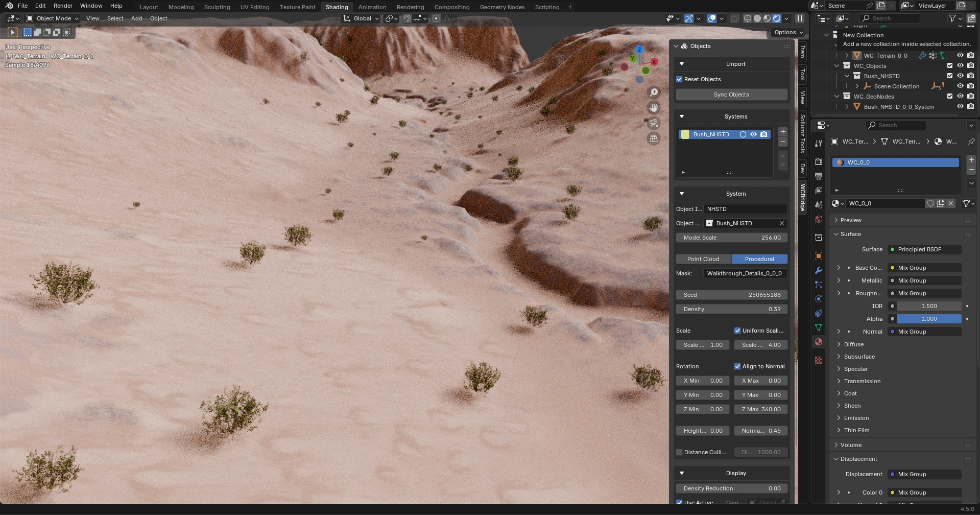
Task: Add a new system with plus icon
Action: click(782, 132)
